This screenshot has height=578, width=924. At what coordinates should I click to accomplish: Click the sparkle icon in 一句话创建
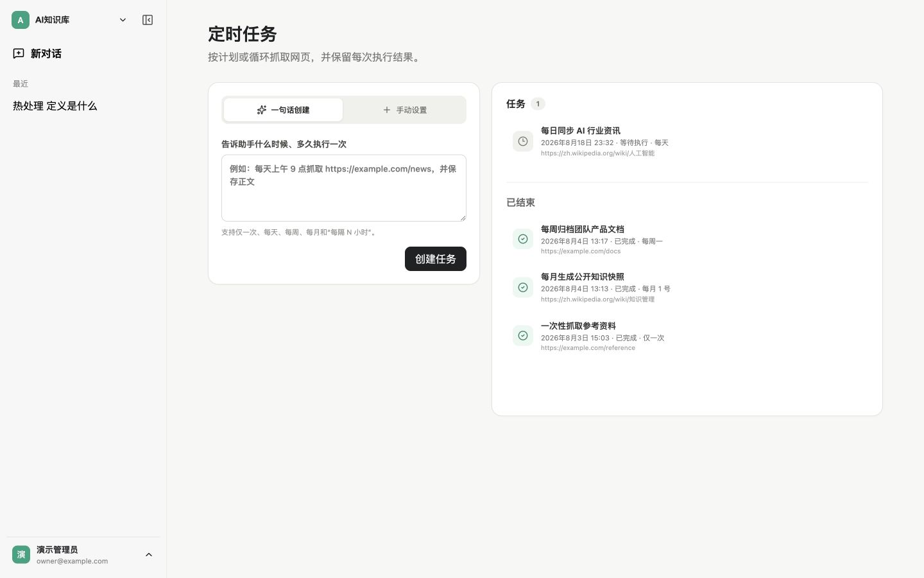pos(261,110)
